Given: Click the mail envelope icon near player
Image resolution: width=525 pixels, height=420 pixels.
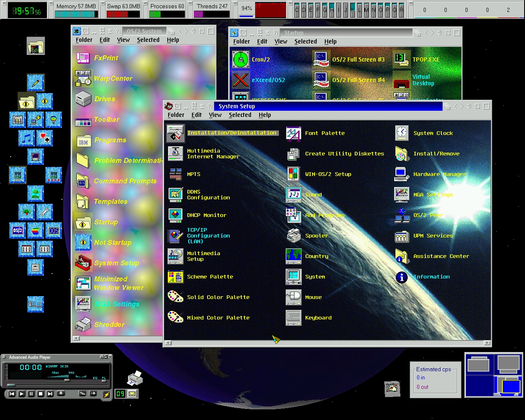Looking at the screenshot, I should tap(132, 394).
